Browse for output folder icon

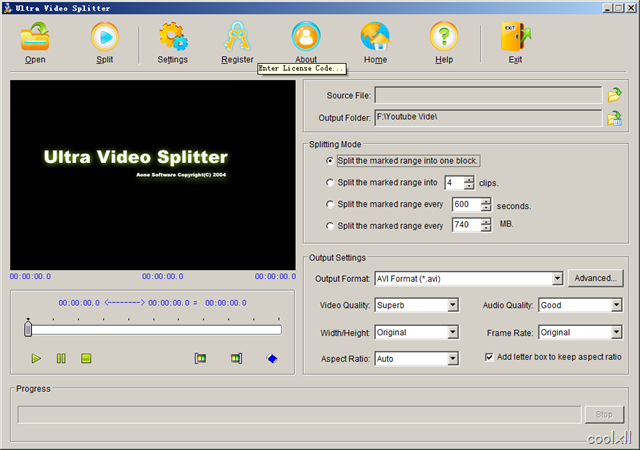coord(614,118)
